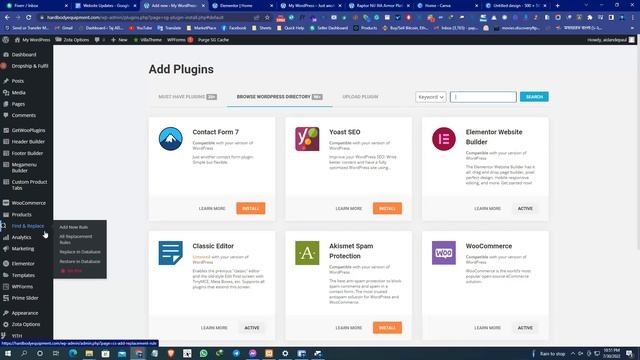Bookmark this page with the star icon
Viewport: 640px width, 360px height.
point(267,18)
